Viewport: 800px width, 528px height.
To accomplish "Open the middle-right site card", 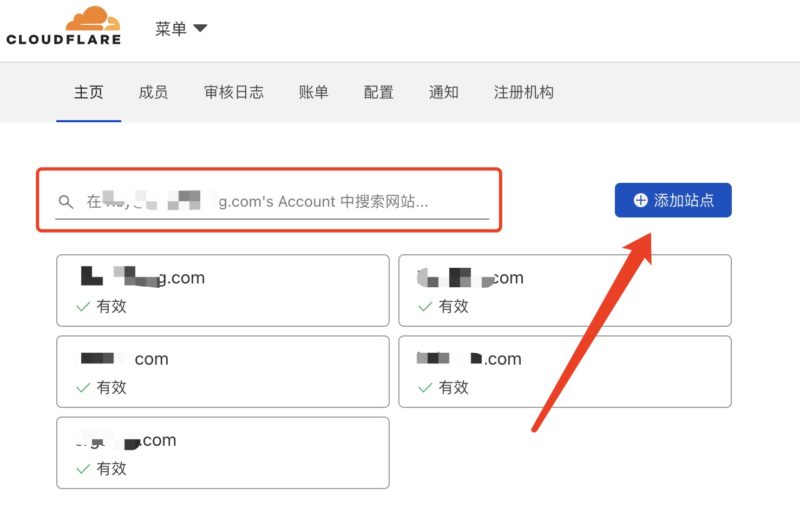I will pyautogui.click(x=565, y=371).
